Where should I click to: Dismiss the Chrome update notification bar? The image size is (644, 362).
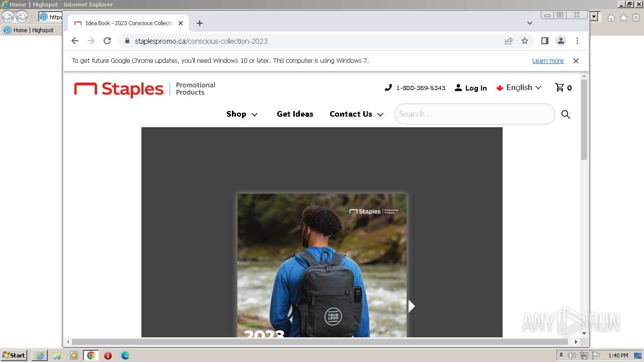[x=576, y=61]
